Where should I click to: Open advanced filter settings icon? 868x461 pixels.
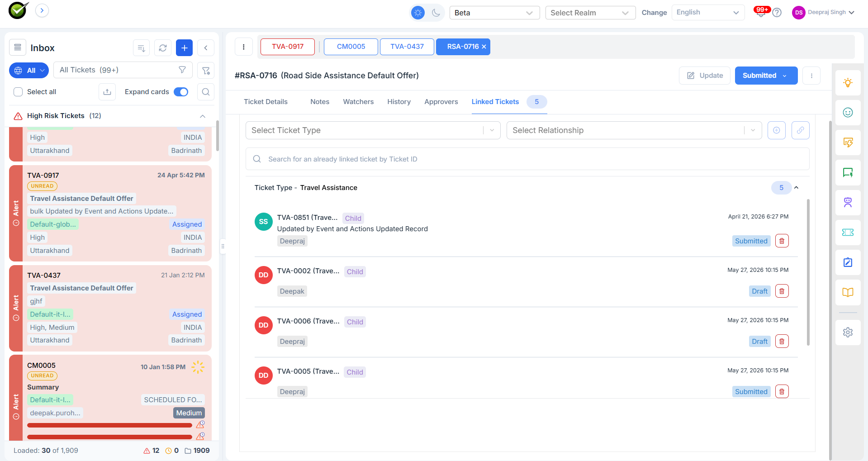click(206, 70)
